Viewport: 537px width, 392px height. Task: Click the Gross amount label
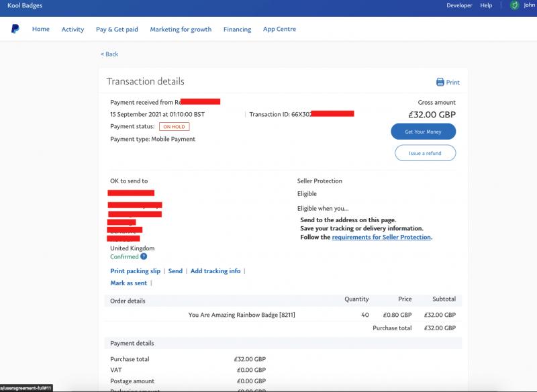(x=437, y=103)
